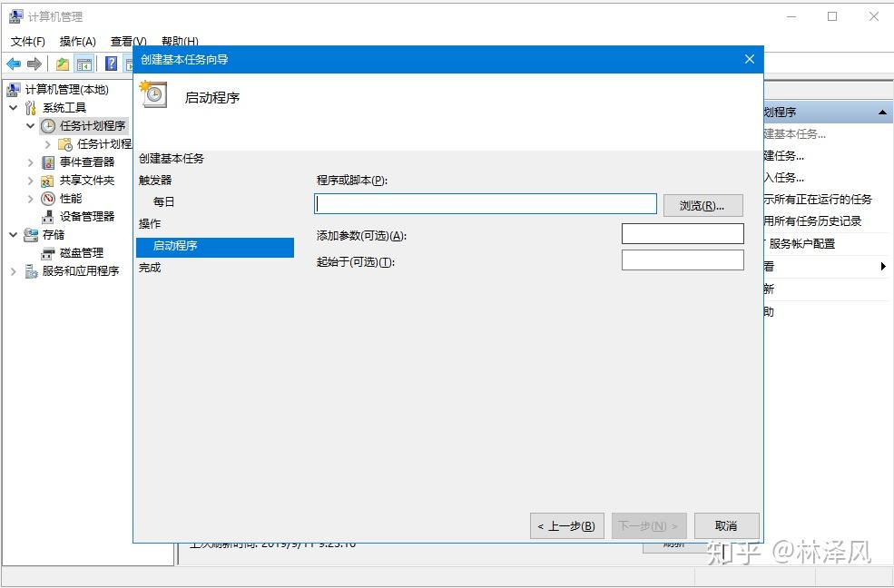Open the 操作(A) menu
Viewport: 894px width, 588px height.
click(77, 42)
